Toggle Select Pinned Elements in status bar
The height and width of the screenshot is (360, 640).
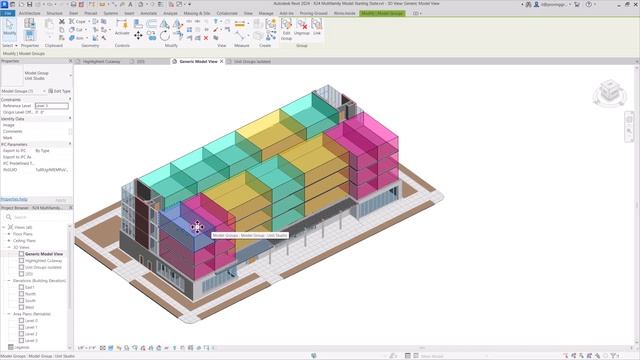click(582, 356)
